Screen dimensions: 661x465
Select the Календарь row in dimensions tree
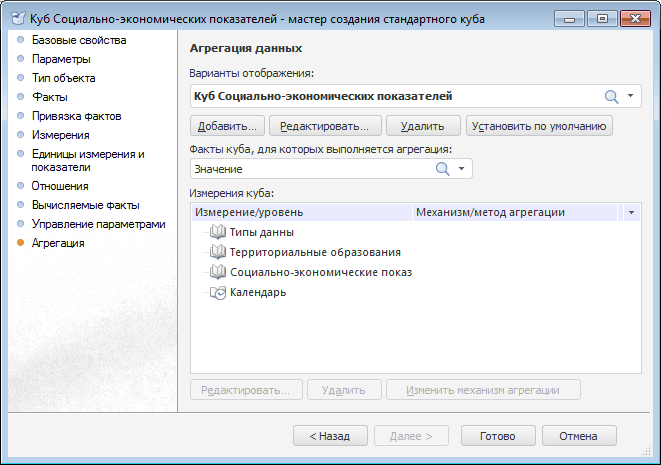(258, 292)
